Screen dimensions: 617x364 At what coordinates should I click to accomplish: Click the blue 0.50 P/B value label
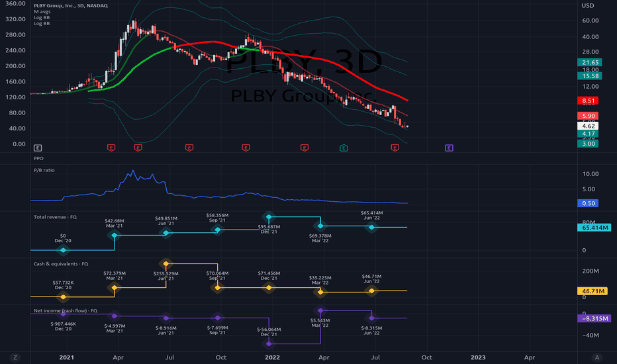tap(588, 203)
